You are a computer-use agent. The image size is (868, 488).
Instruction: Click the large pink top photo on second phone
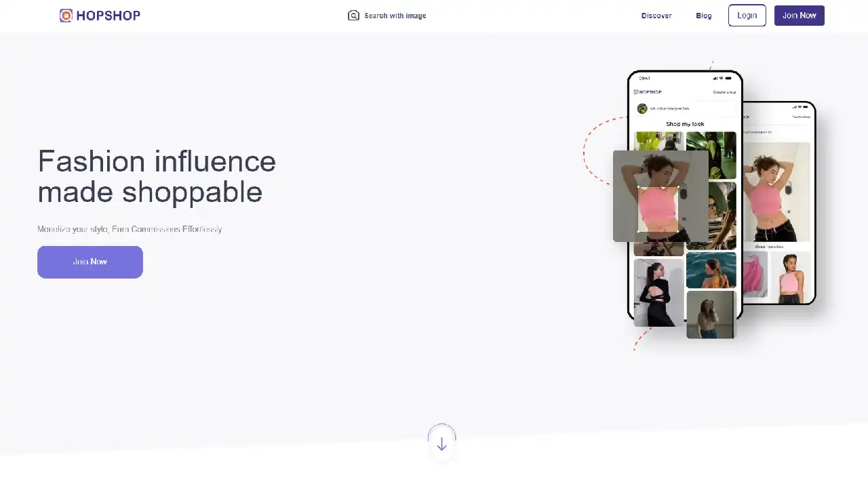[776, 192]
